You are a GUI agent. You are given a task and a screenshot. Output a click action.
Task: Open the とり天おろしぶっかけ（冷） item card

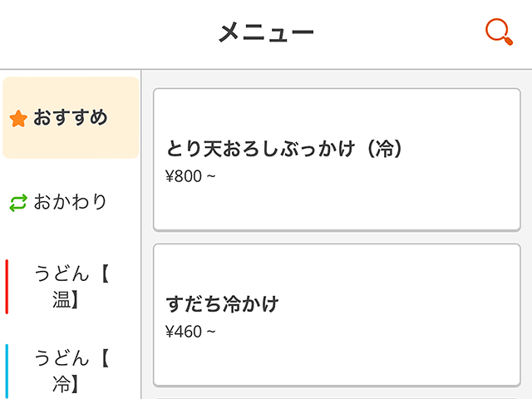(x=337, y=160)
